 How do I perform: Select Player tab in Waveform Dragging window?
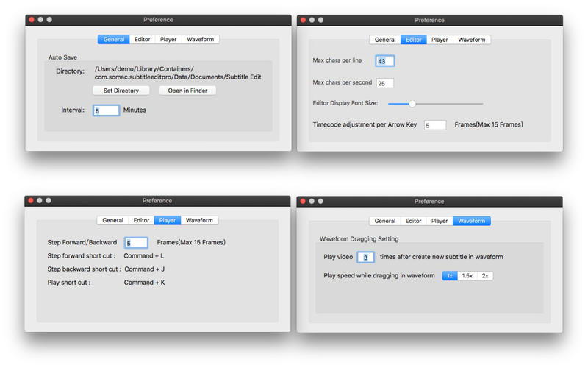(x=440, y=222)
